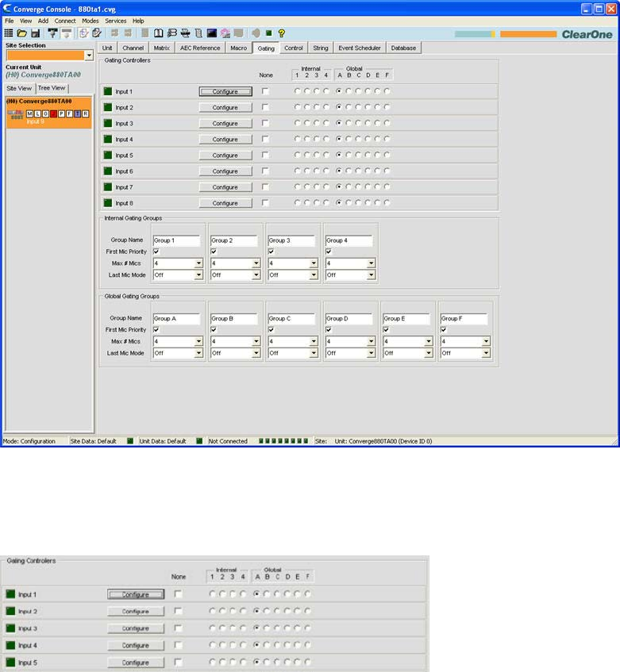Click the R button in site view
The height and width of the screenshot is (672, 620).
pyautogui.click(x=86, y=114)
